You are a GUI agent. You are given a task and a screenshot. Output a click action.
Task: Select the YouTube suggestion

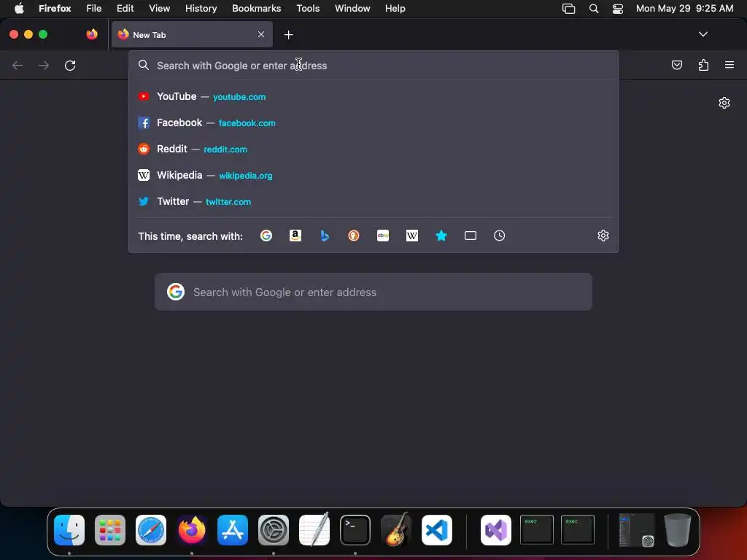[373, 97]
